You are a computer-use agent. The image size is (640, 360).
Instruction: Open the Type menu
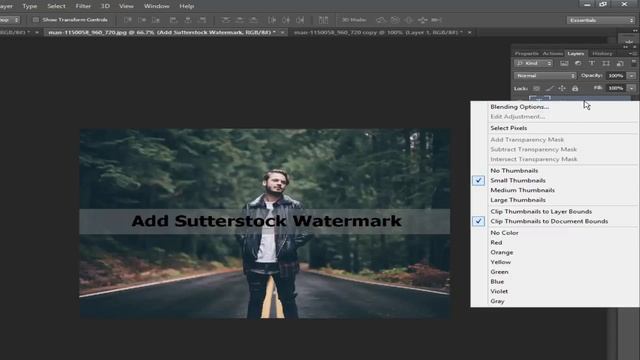pyautogui.click(x=29, y=6)
